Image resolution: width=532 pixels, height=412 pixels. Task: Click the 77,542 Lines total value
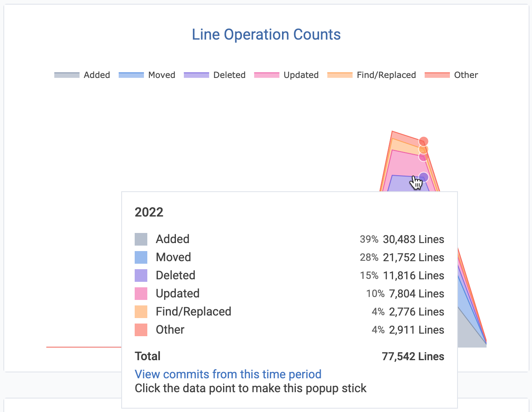[413, 356]
